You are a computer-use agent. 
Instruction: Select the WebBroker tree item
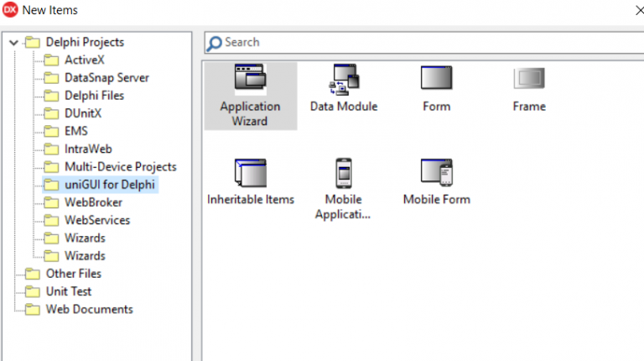(x=93, y=202)
